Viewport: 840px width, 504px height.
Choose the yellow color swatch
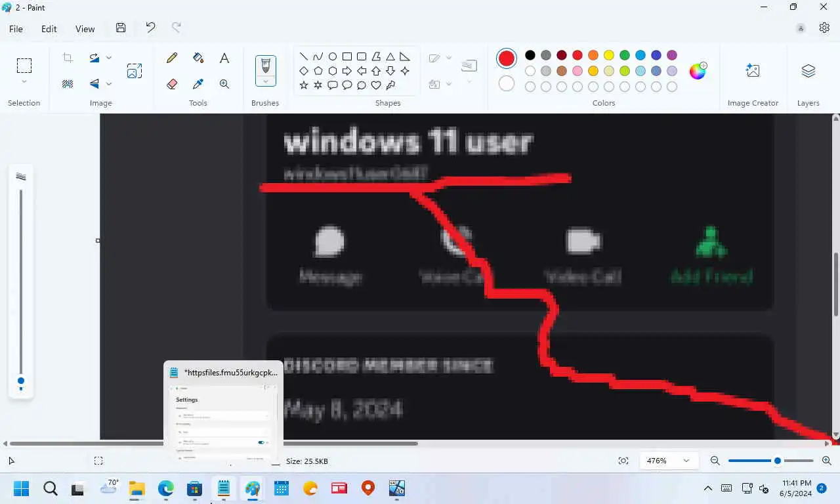609,55
